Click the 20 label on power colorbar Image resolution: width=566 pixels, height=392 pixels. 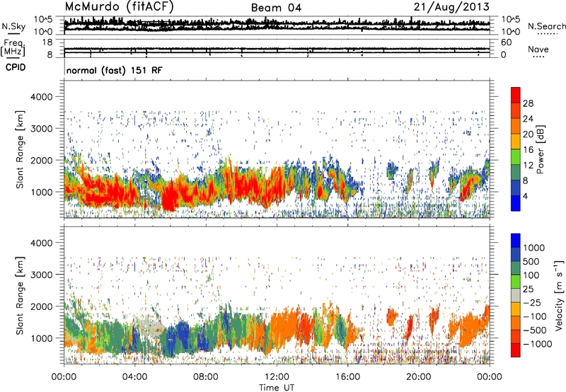(528, 134)
